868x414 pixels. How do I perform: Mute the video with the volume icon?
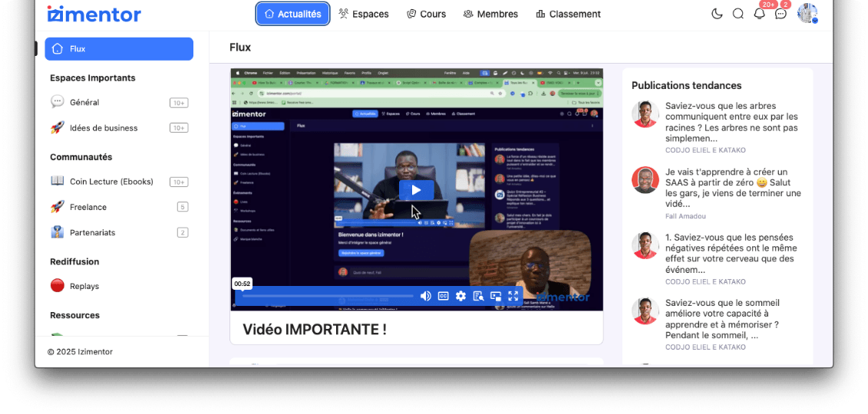click(425, 296)
